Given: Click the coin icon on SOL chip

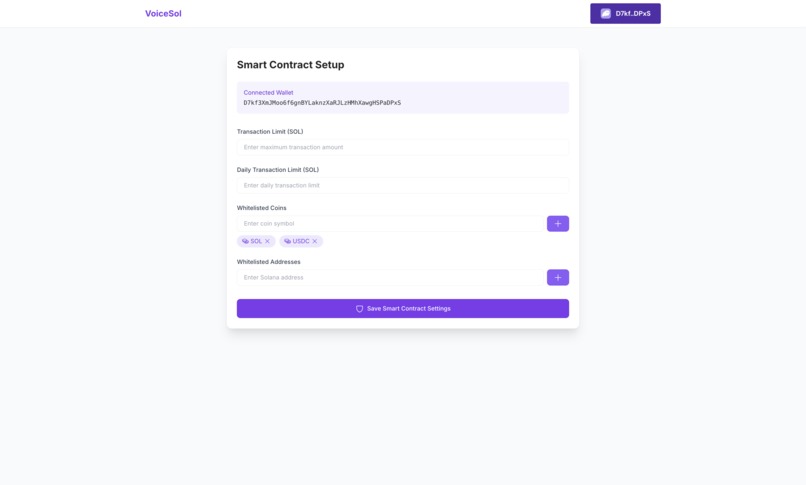Looking at the screenshot, I should (x=245, y=241).
